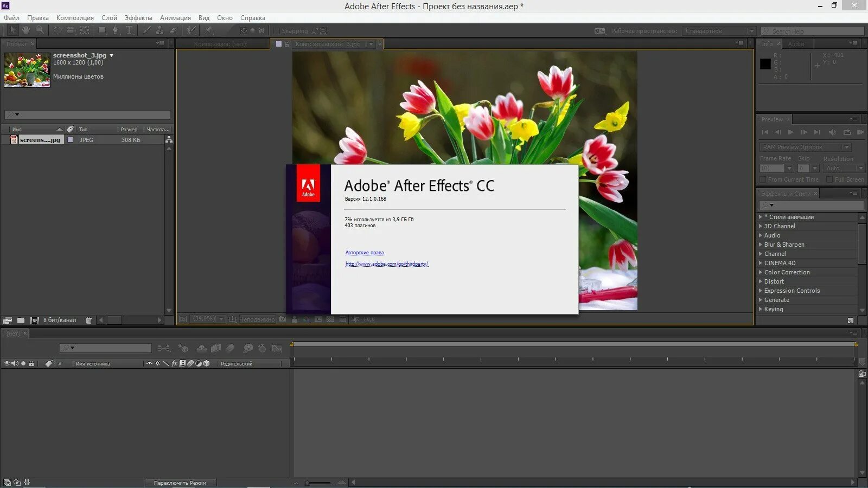868x488 pixels.
Task: Select the Puppet Pin tool
Action: coord(208,30)
